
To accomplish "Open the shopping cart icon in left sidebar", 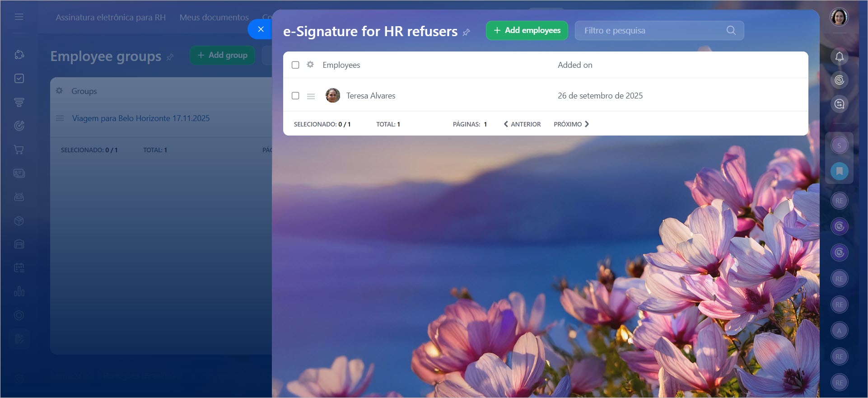I will (x=19, y=150).
